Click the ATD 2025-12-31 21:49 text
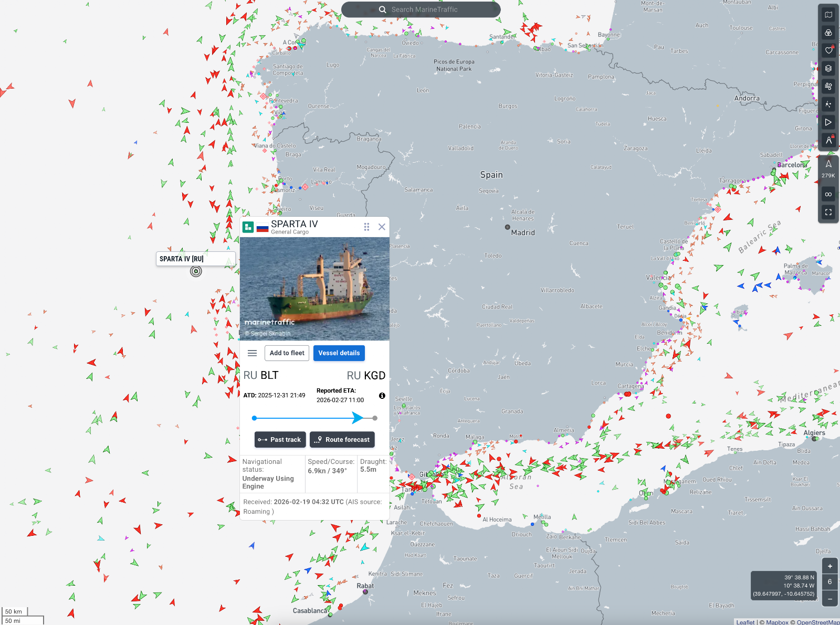This screenshot has width=840, height=625. pyautogui.click(x=274, y=396)
